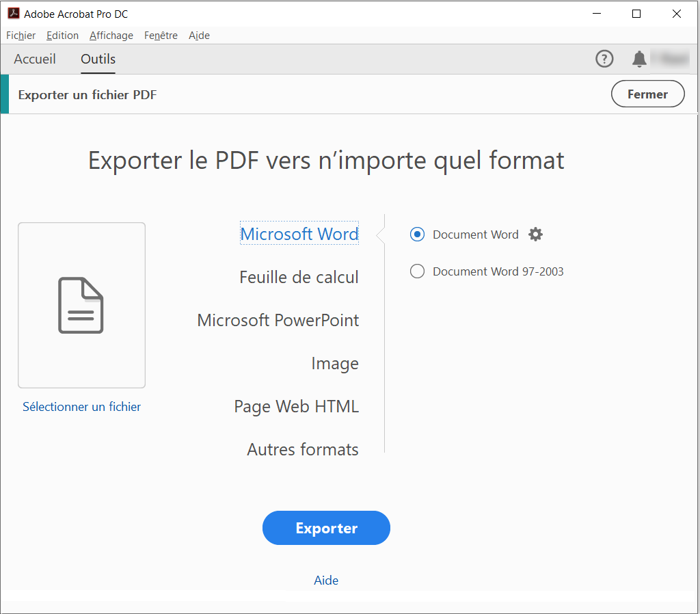Click the Fermer button
The width and height of the screenshot is (700, 614).
(647, 94)
